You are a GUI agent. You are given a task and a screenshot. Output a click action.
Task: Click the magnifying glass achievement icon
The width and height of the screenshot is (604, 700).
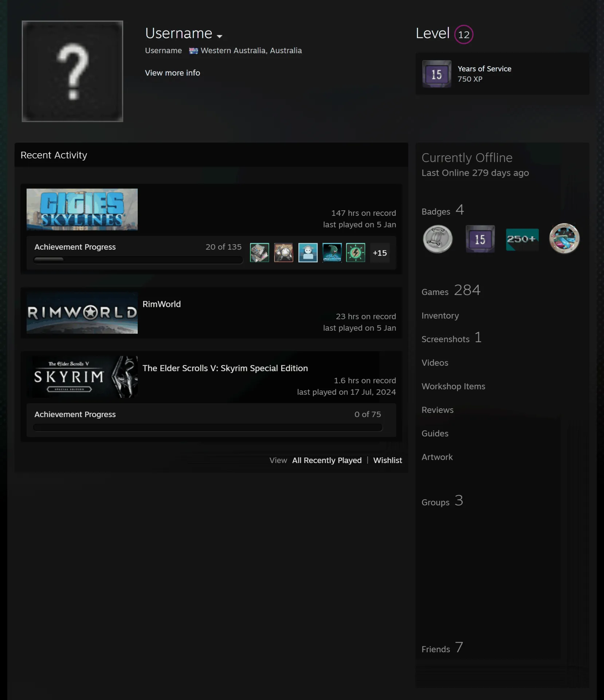click(x=283, y=253)
